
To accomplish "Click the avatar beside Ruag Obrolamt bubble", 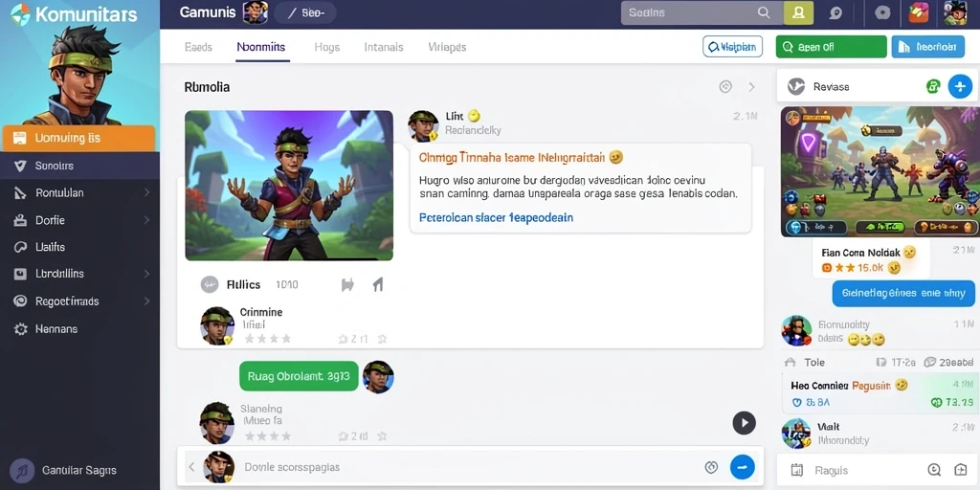I will coord(378,377).
